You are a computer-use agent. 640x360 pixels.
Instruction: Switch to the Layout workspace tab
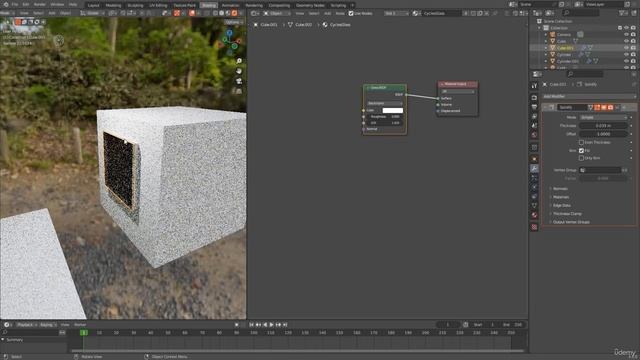[93, 5]
